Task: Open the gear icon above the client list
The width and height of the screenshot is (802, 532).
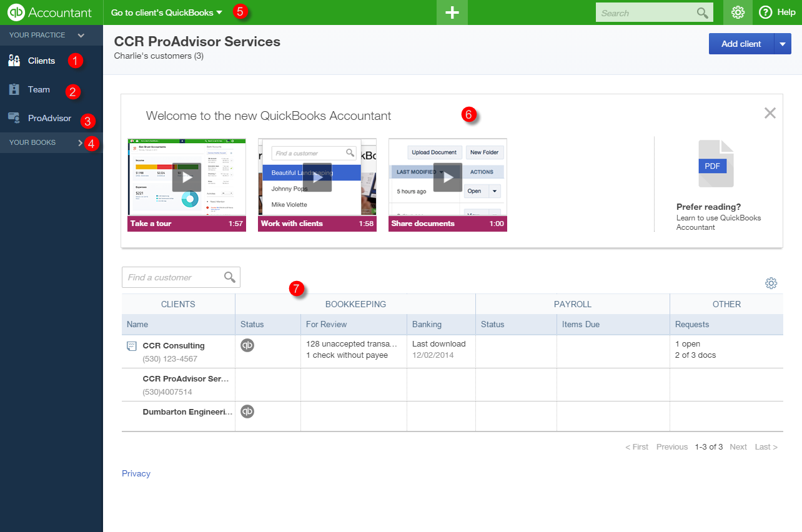Action: click(x=771, y=283)
